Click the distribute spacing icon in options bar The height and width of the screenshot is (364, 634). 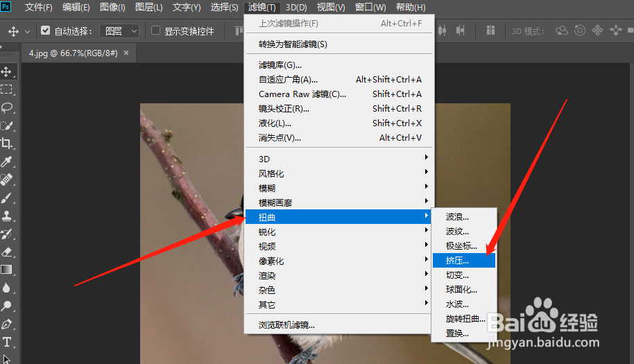491,31
